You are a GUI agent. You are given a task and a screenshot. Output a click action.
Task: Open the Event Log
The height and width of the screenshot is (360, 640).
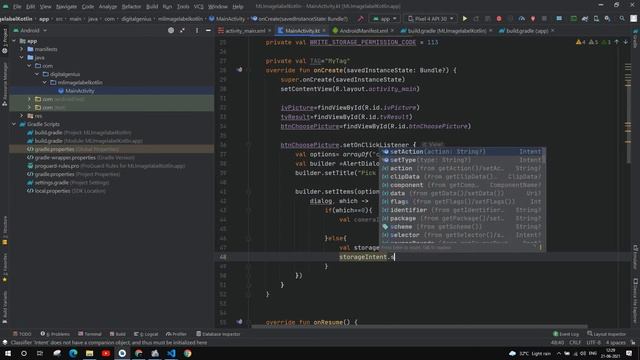[566, 334]
